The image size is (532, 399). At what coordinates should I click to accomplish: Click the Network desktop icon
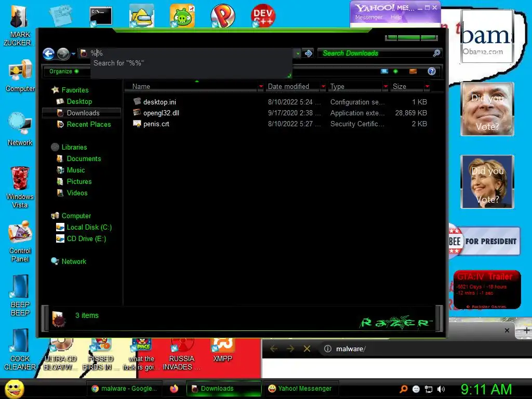click(x=20, y=129)
